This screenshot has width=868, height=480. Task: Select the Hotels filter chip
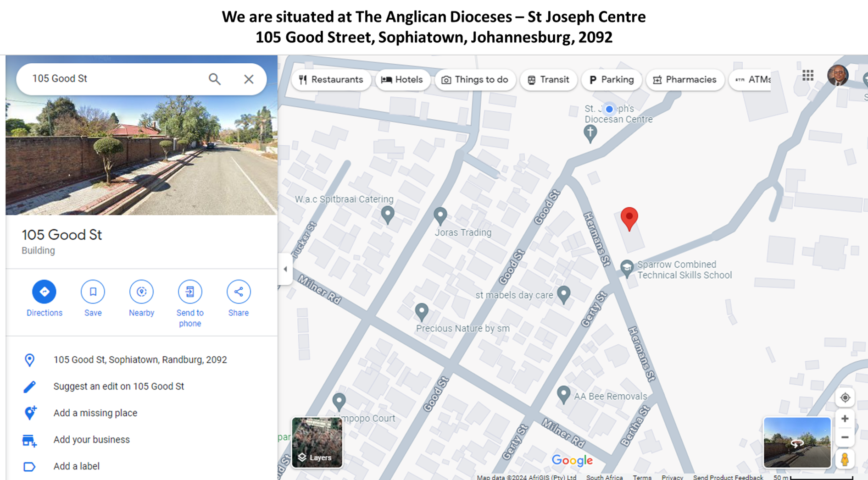pos(402,80)
